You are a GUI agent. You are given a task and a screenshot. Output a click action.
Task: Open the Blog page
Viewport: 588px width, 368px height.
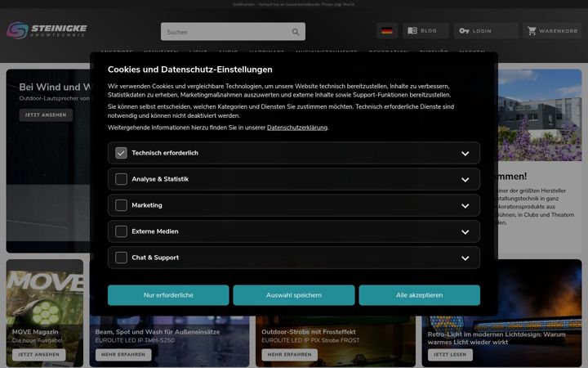pyautogui.click(x=425, y=31)
